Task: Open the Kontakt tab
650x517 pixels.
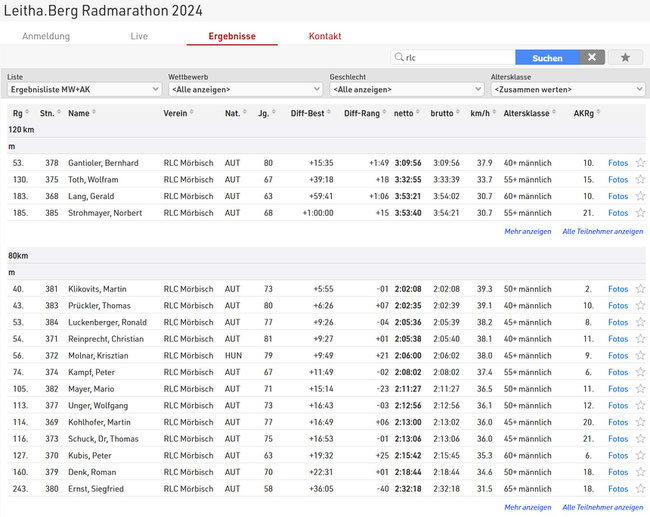Action: coord(325,36)
